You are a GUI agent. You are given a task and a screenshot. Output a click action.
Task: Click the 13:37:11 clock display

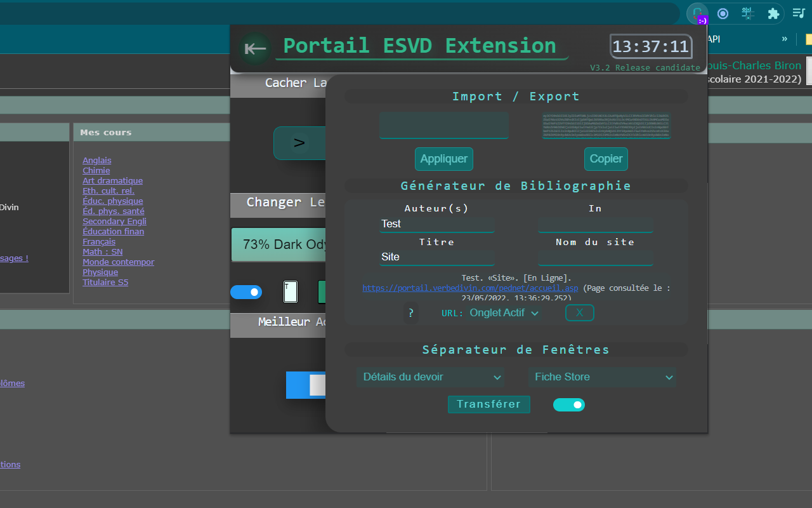tap(651, 46)
